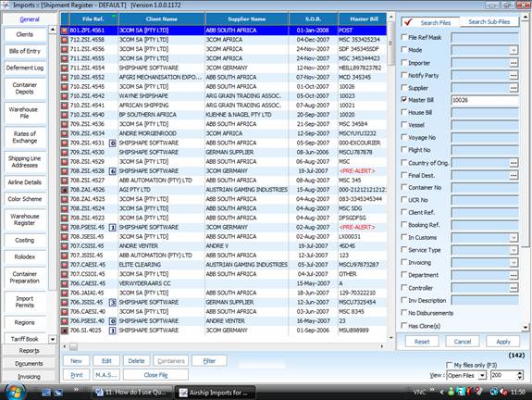Click the dark file icon beside 708.ZAI.4526
The width and height of the screenshot is (532, 400).
65,190
